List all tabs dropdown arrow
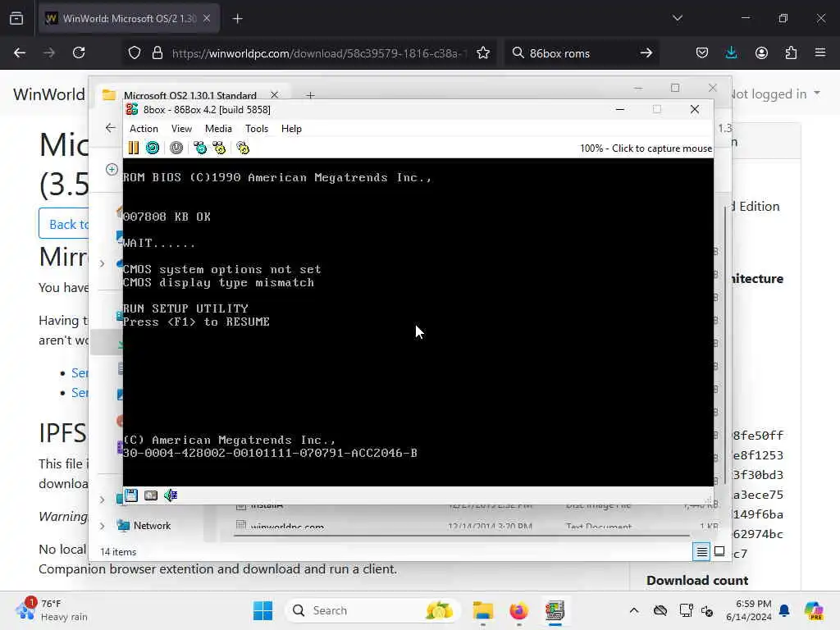Screen dimensions: 840x630 tap(678, 18)
